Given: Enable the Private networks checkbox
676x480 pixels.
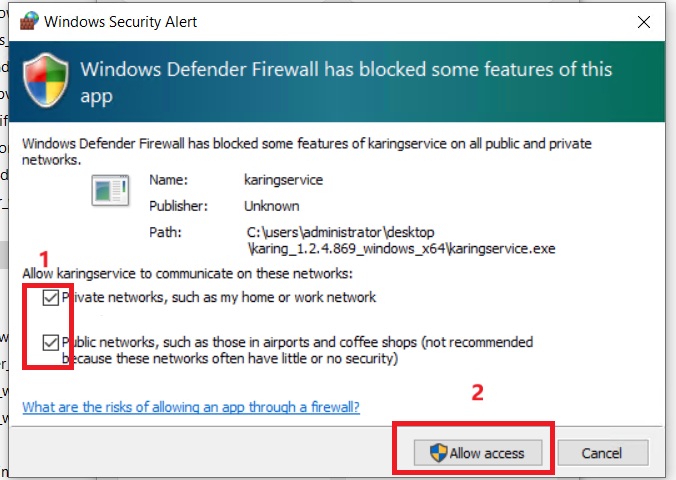Looking at the screenshot, I should 50,298.
